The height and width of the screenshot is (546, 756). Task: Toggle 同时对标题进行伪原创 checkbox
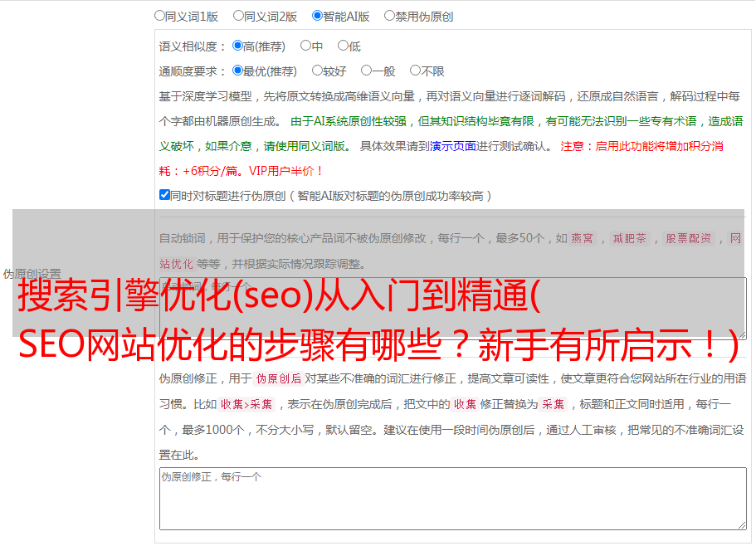coord(164,195)
